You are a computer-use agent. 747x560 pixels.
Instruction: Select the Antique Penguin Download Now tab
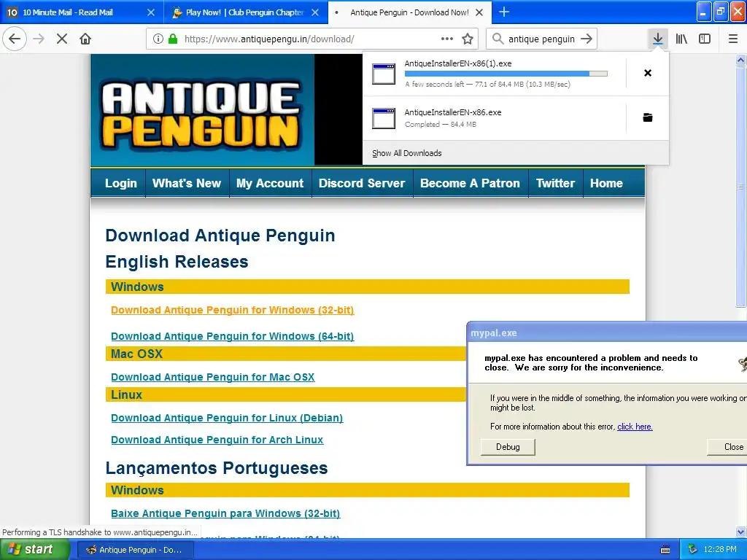click(409, 12)
